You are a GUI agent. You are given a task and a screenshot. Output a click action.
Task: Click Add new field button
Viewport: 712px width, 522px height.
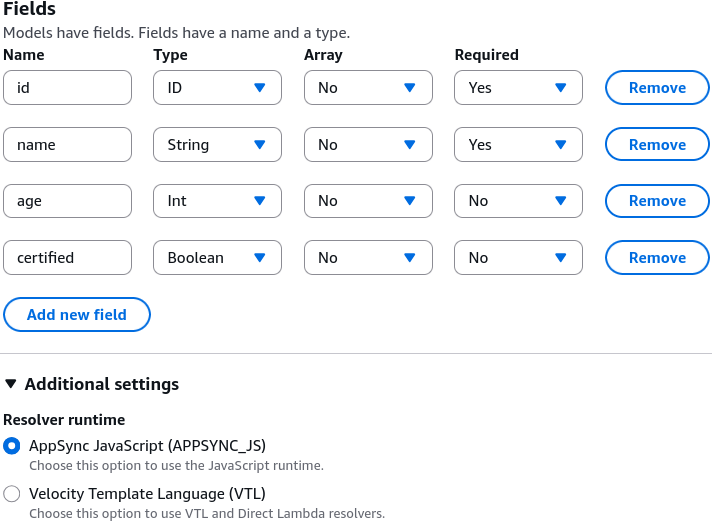77,315
